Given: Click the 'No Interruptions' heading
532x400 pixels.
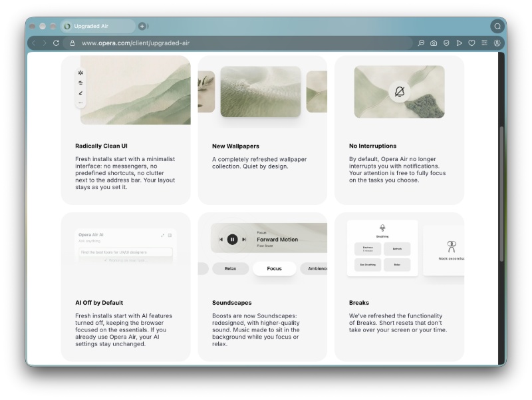Looking at the screenshot, I should tap(372, 146).
